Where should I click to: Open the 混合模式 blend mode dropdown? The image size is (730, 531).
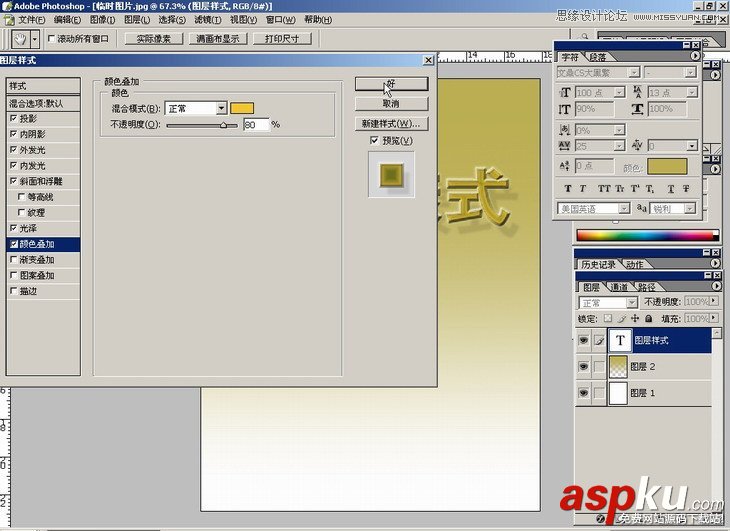222,108
